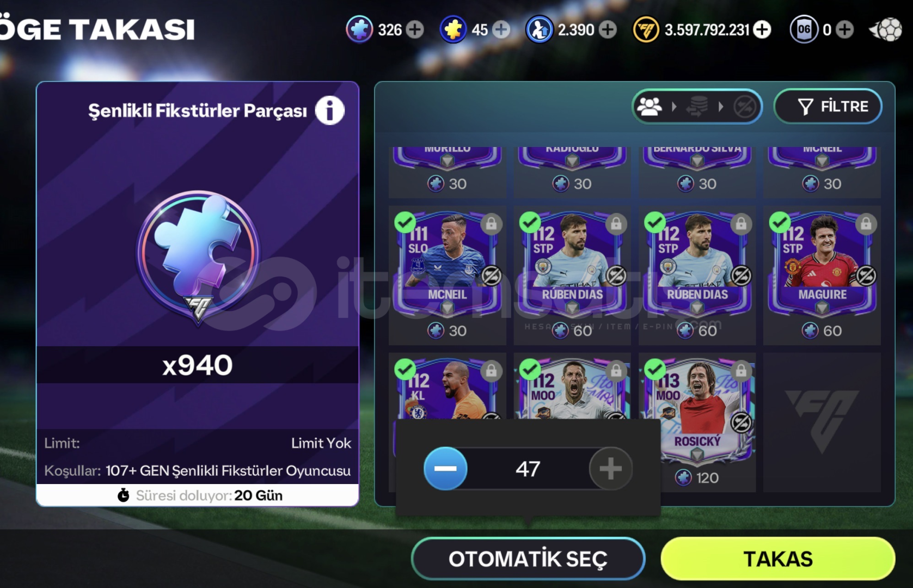Confirm exchange with the TAKAS button
Image resolution: width=913 pixels, height=588 pixels.
[x=778, y=559]
